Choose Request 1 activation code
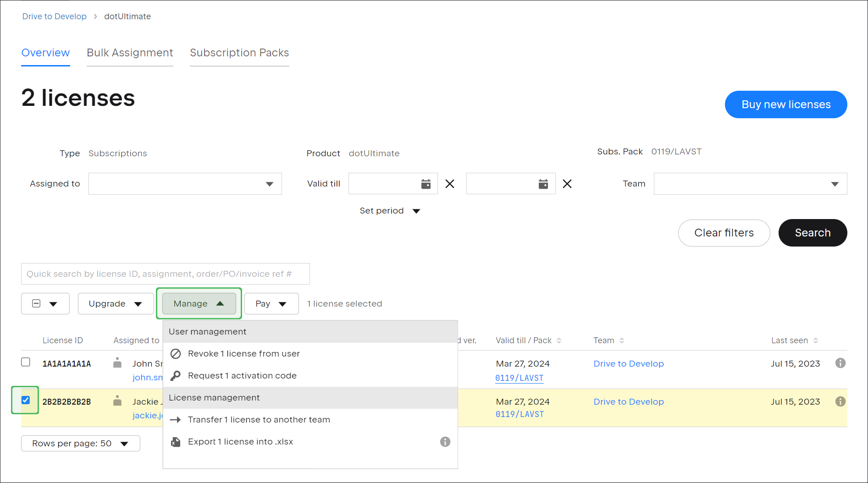This screenshot has width=868, height=483. click(310, 376)
